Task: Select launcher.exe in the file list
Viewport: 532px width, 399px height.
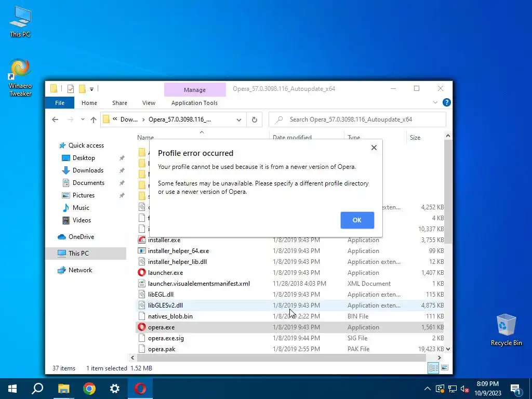Action: click(x=290, y=272)
